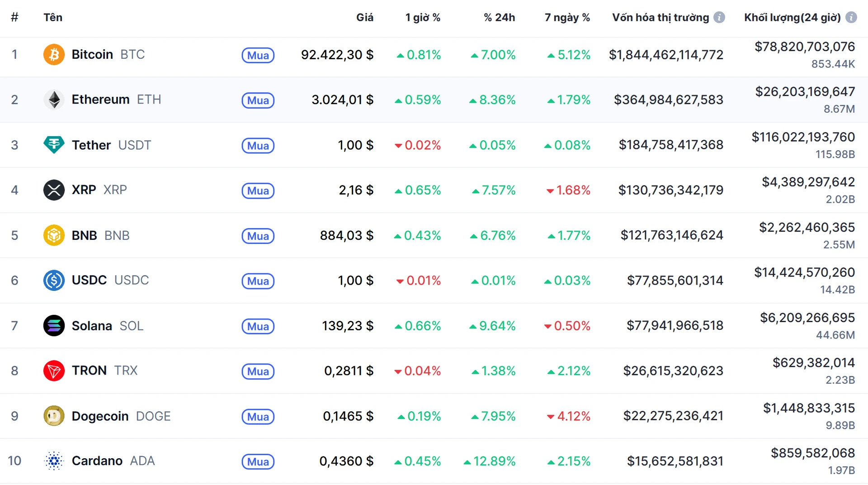The width and height of the screenshot is (868, 485).
Task: Sort by the % 24h column header
Action: 499,18
